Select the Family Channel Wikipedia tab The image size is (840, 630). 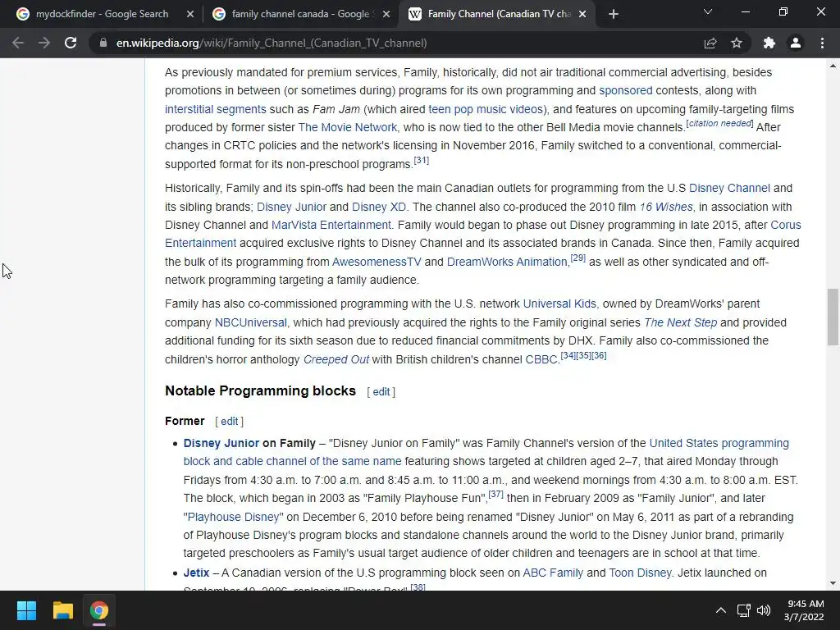pos(497,14)
